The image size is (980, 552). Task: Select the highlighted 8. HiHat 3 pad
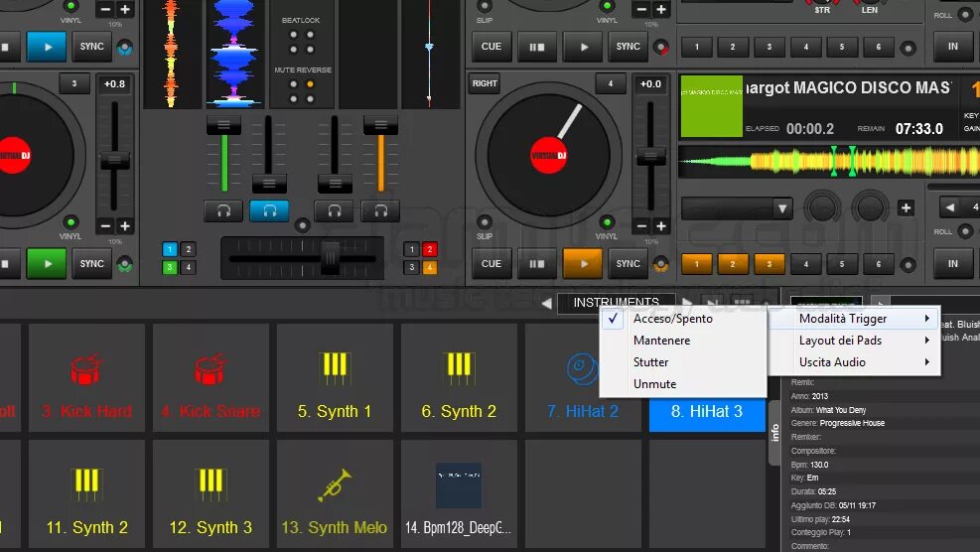coord(707,412)
